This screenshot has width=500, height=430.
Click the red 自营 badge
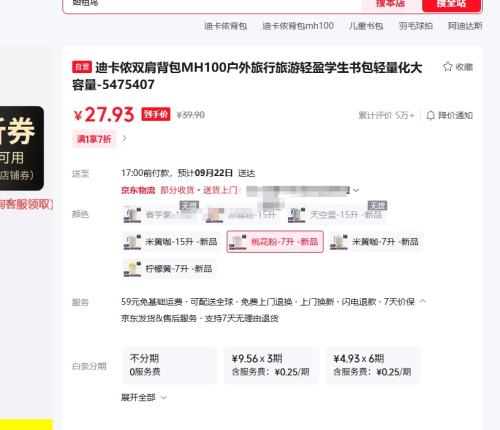tap(82, 67)
